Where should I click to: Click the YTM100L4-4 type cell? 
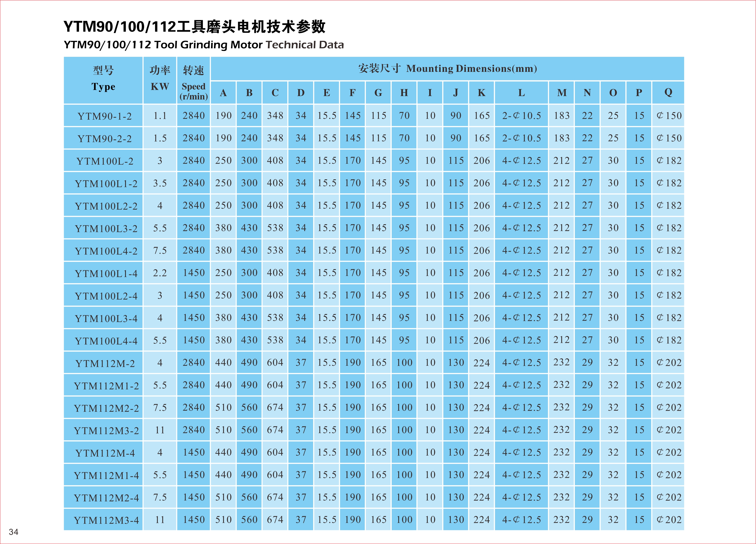point(103,340)
